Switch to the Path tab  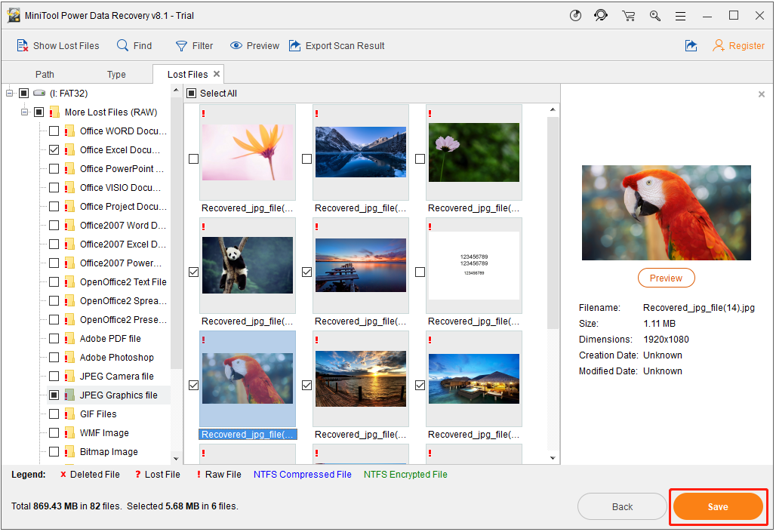[45, 74]
